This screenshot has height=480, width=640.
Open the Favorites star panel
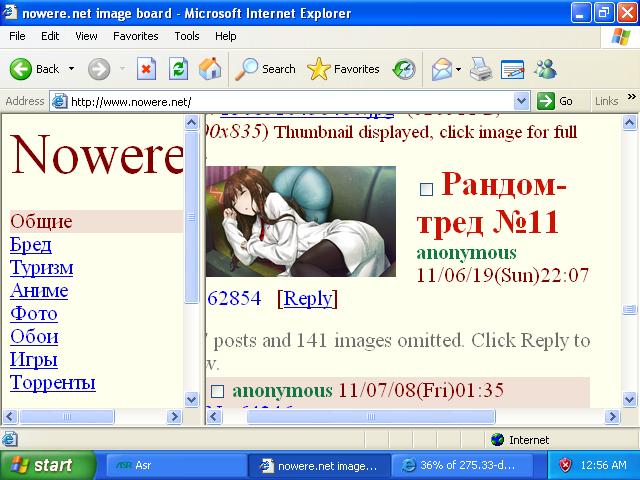coord(343,69)
